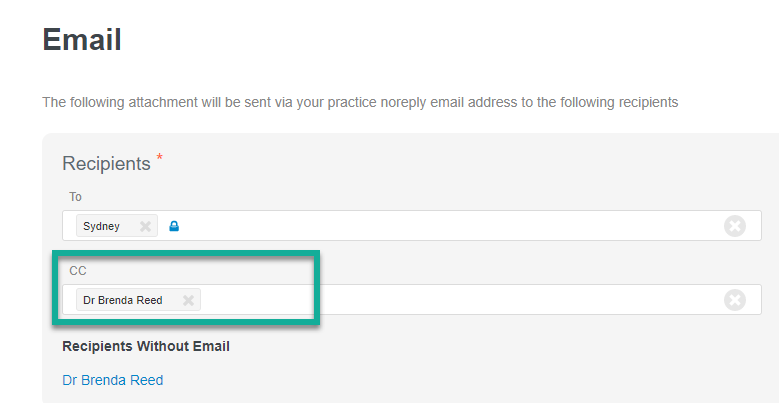Select the Sydney name chip
779x403 pixels.
click(x=117, y=226)
